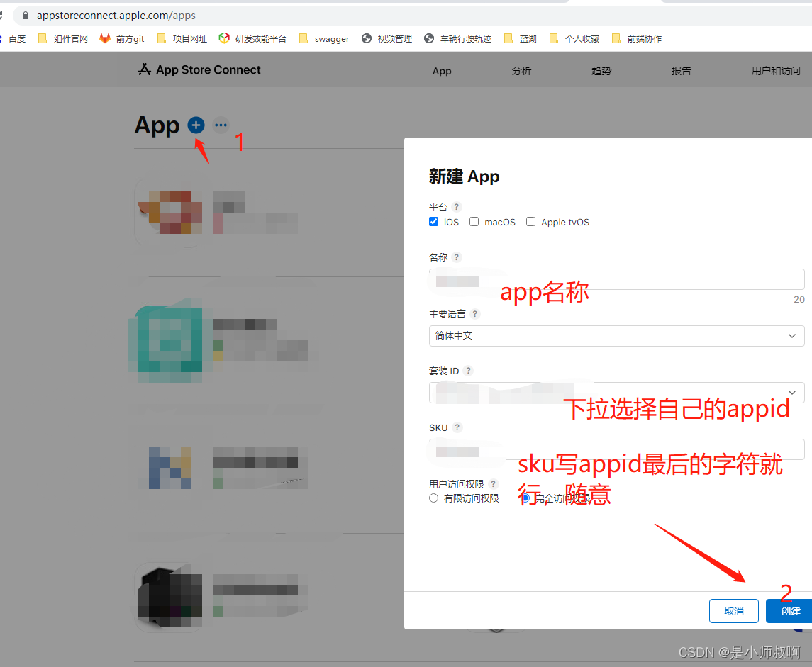Select the 有限访问权限 radio button
The height and width of the screenshot is (667, 812).
pyautogui.click(x=434, y=498)
